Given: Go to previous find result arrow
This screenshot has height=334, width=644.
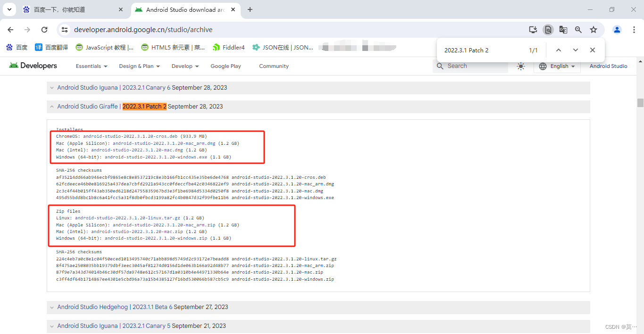Looking at the screenshot, I should tap(558, 50).
